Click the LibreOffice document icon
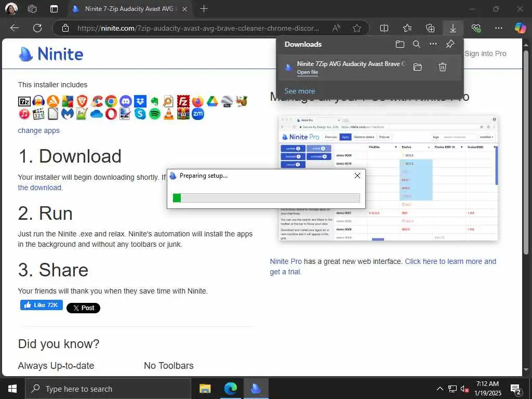 click(x=53, y=114)
